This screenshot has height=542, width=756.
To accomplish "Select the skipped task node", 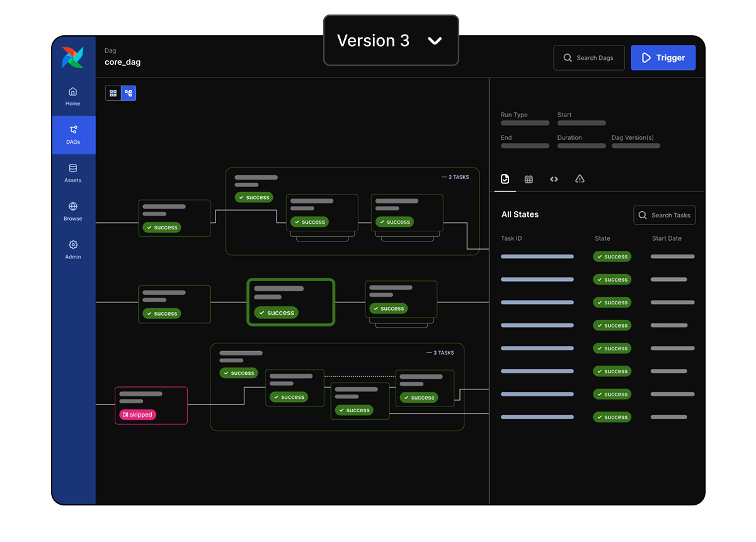I will coord(151,405).
